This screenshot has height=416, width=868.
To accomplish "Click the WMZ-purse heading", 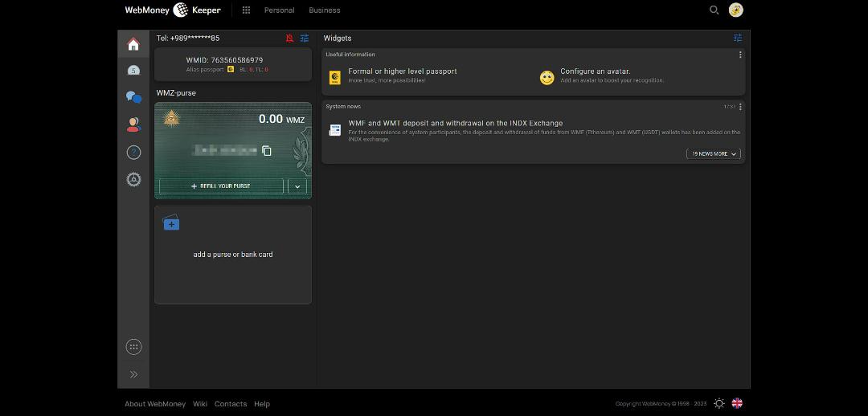I will 176,93.
